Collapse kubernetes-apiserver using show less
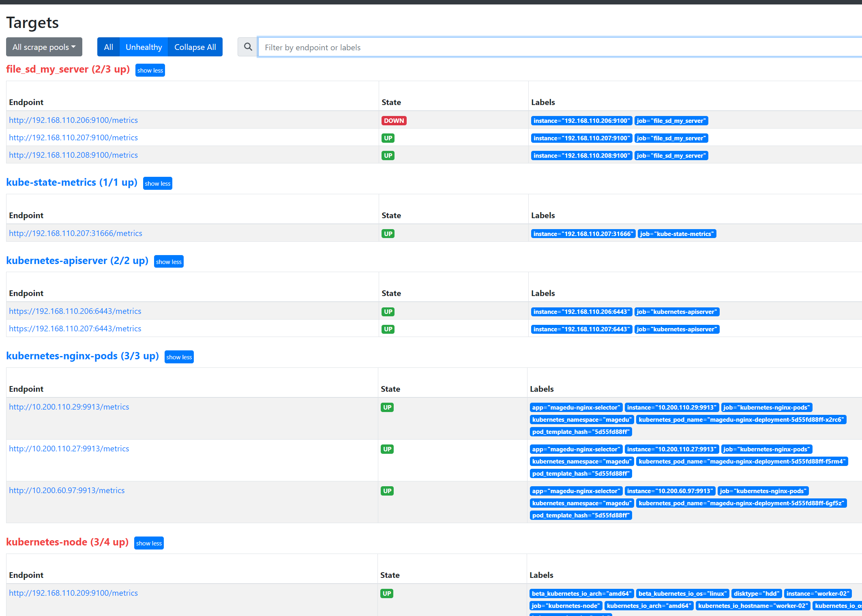The image size is (862, 616). 169,262
